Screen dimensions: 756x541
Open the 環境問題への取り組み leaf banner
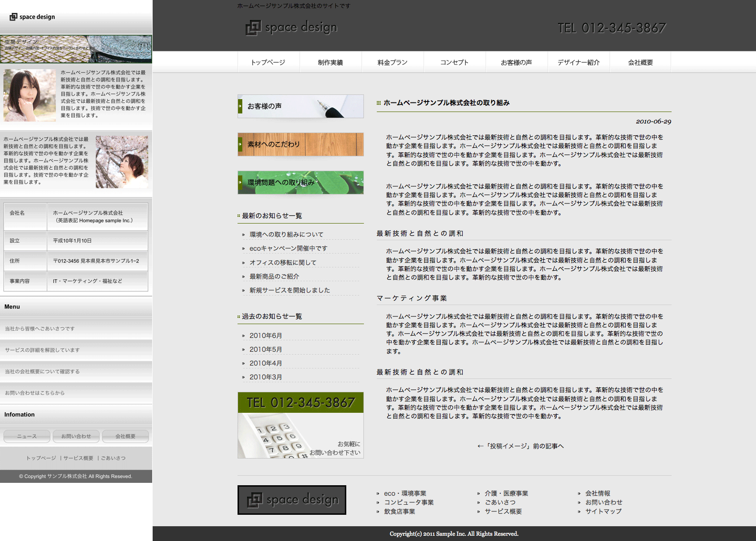300,183
